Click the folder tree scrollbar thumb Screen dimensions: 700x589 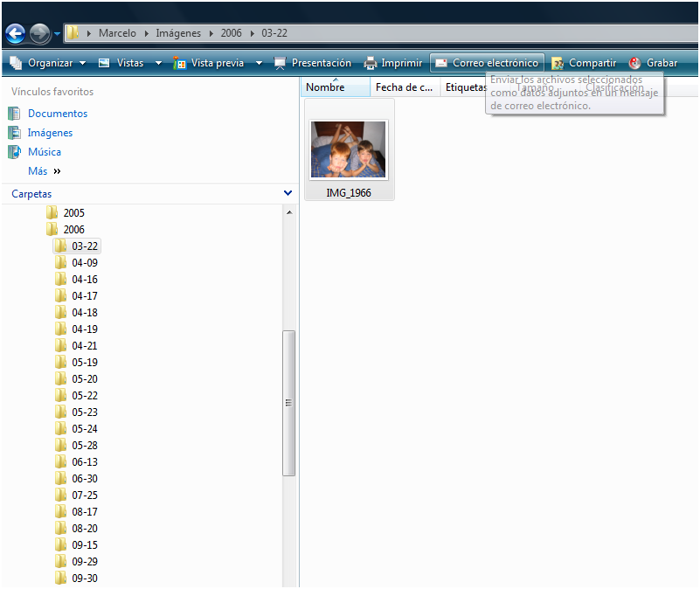click(x=288, y=402)
